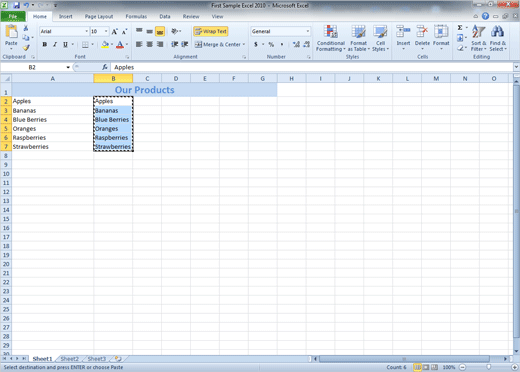Switch to Sheet2 worksheet tab
520x372 pixels.
[x=70, y=359]
